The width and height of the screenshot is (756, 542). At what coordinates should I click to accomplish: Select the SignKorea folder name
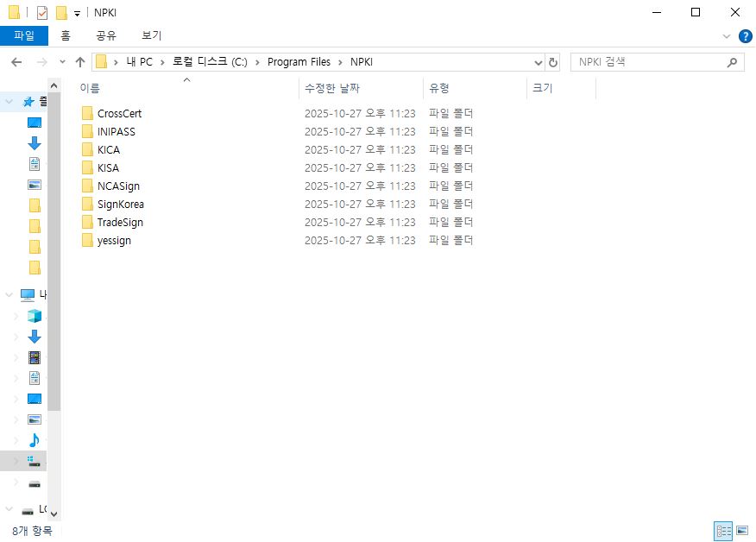point(121,205)
